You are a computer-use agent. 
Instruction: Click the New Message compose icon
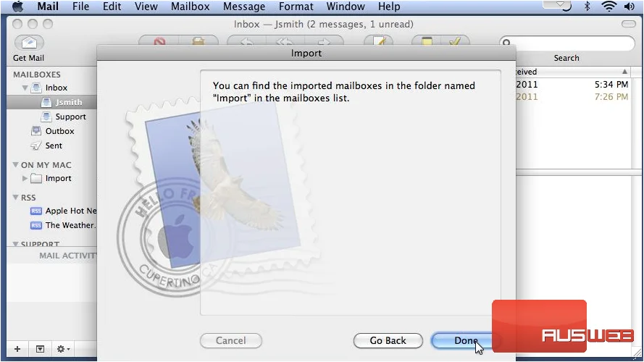[x=379, y=41]
